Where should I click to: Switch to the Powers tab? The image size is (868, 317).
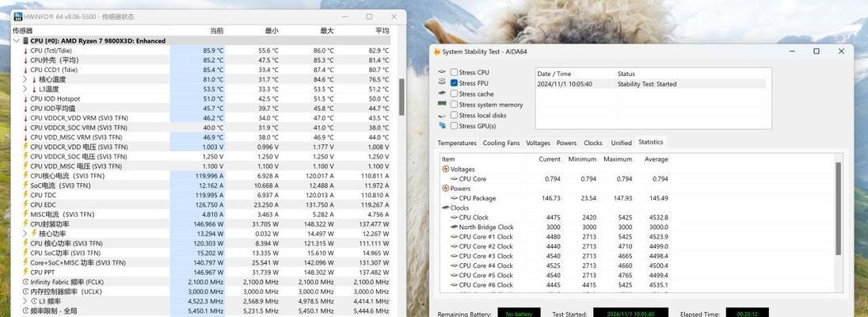pyautogui.click(x=566, y=143)
